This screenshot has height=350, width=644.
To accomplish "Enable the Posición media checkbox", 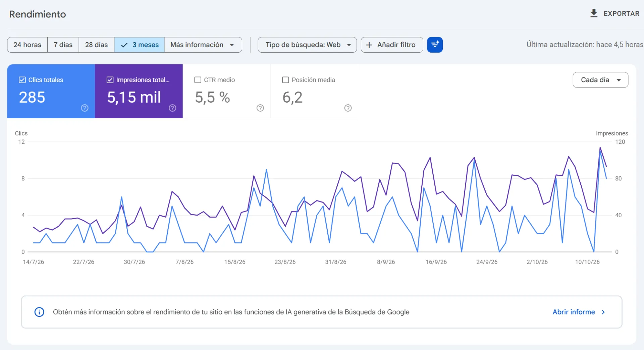I will (x=285, y=80).
